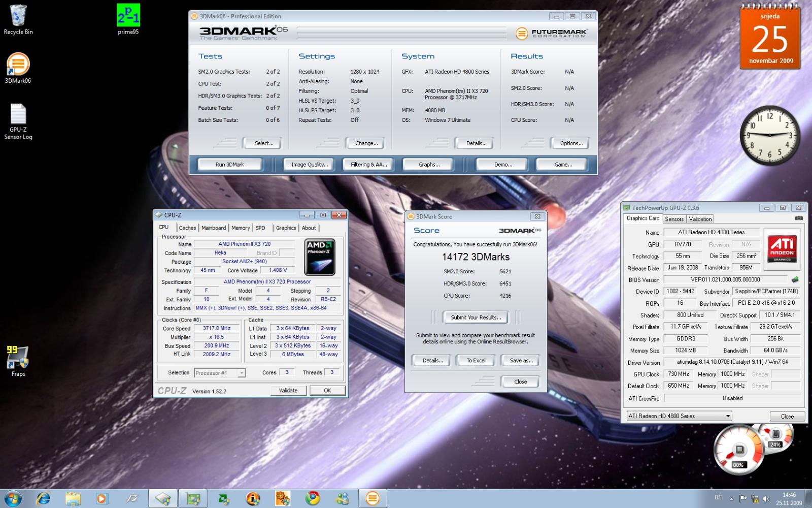The height and width of the screenshot is (508, 812).
Task: Open the SPD tab in CPU-Z
Action: 260,228
